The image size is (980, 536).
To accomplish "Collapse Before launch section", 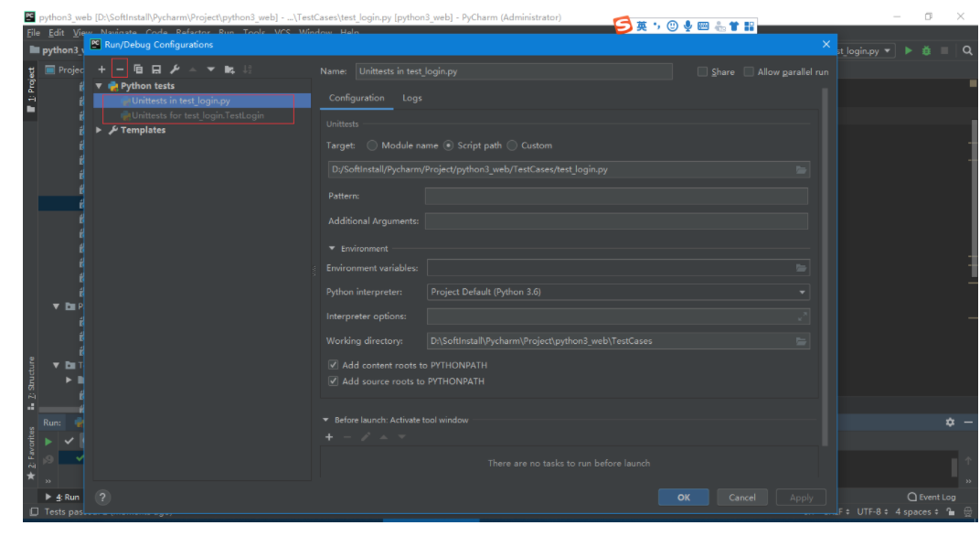I will point(325,420).
